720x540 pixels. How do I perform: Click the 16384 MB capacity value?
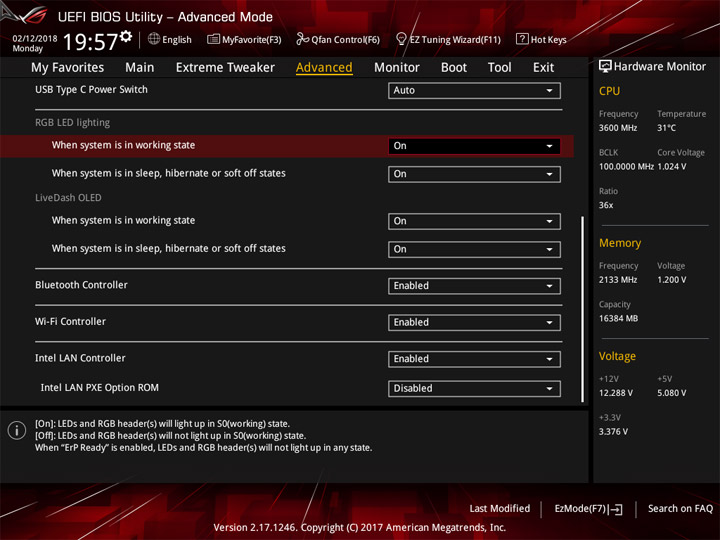point(618,319)
